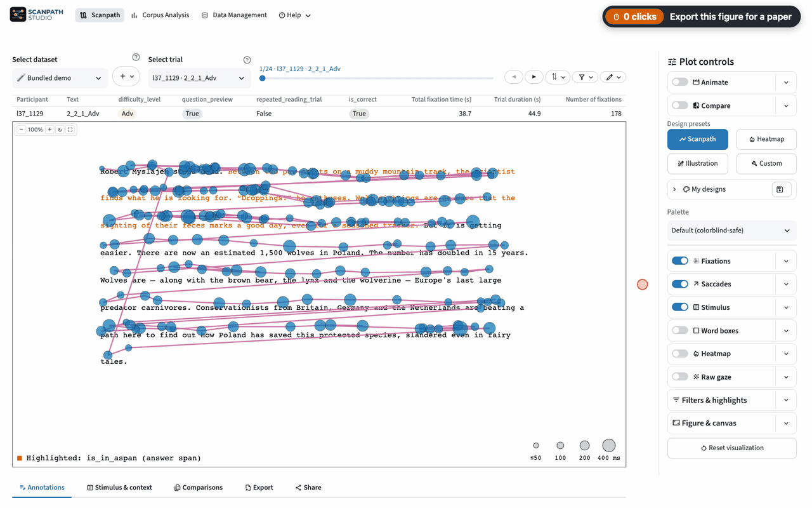This screenshot has height=508, width=812.
Task: Choose the Heatmap design preset
Action: [766, 139]
